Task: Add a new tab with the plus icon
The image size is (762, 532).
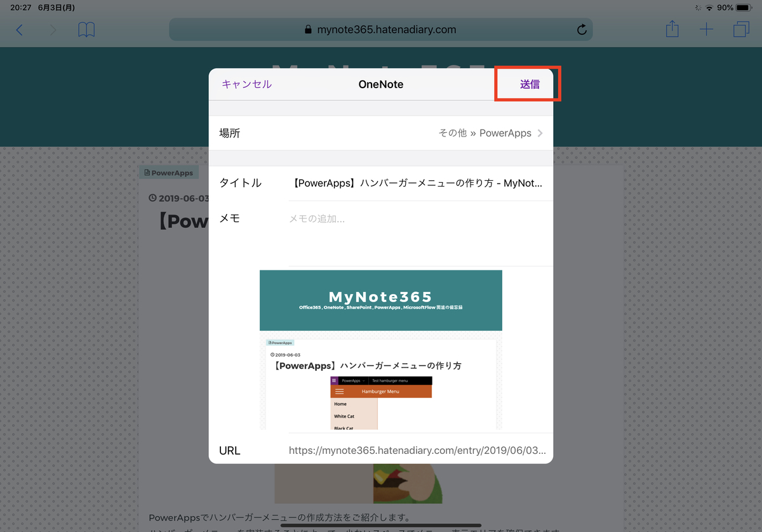Action: [706, 30]
